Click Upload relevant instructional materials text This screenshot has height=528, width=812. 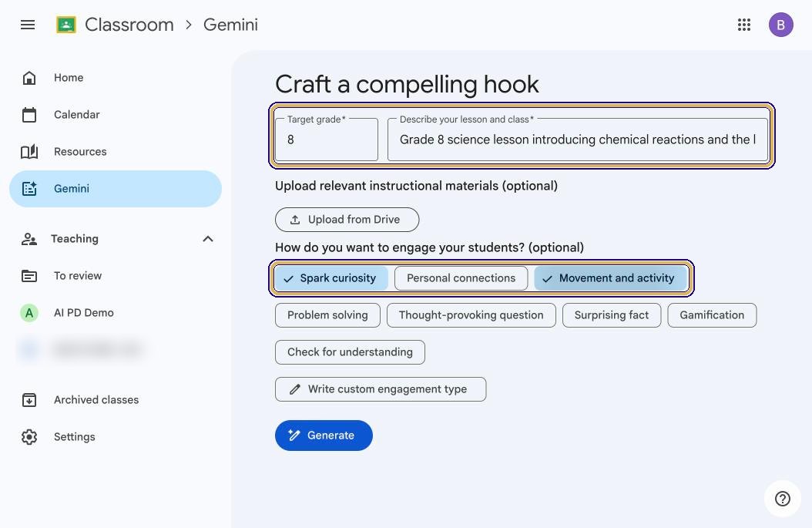pos(416,186)
